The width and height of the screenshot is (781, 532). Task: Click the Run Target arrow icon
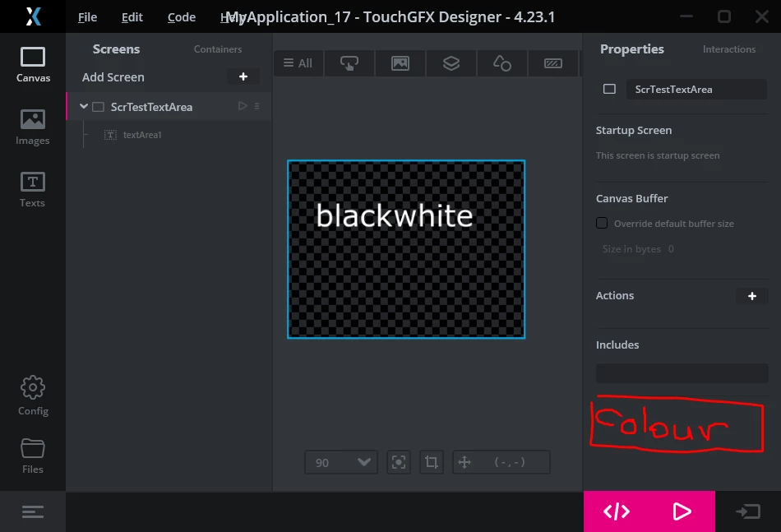748,511
